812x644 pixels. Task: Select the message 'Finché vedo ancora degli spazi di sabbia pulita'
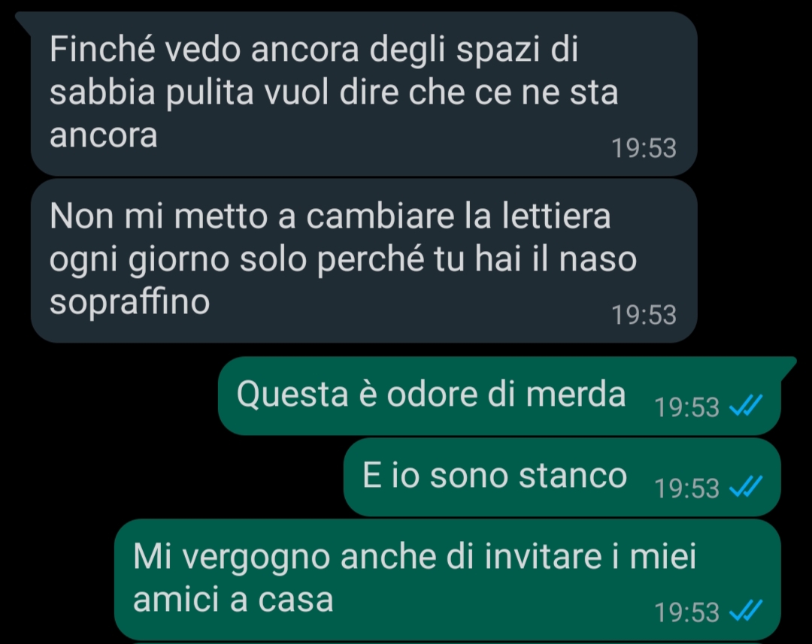(x=364, y=94)
